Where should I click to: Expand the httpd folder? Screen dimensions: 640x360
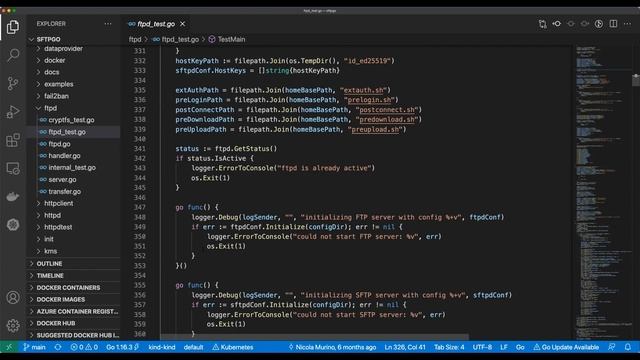[73, 215]
